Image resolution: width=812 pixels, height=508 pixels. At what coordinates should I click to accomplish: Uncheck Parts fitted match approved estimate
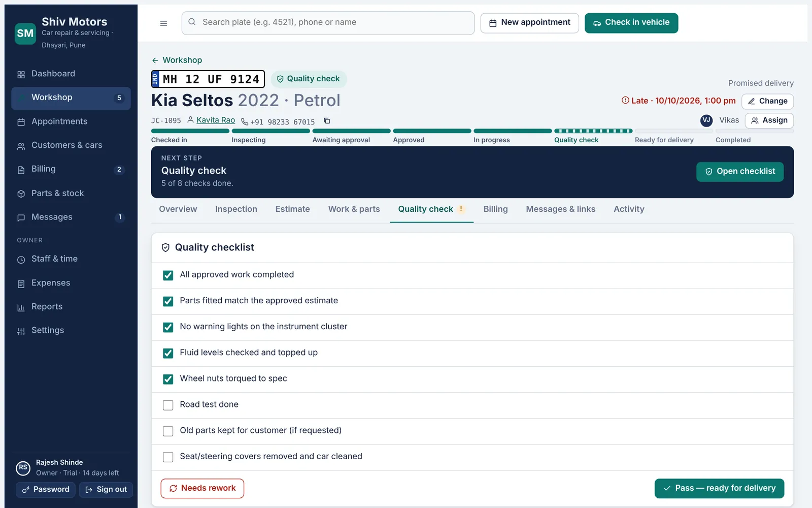(x=168, y=301)
